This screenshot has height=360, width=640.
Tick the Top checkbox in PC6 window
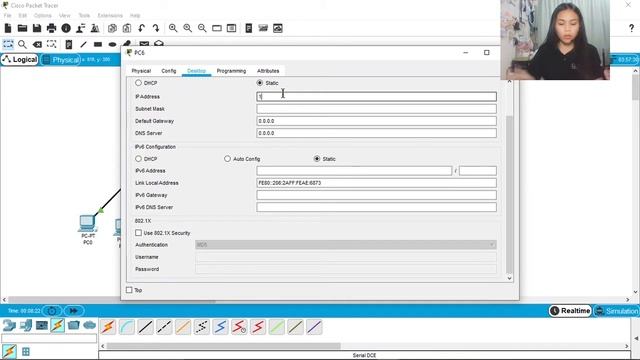(129, 290)
